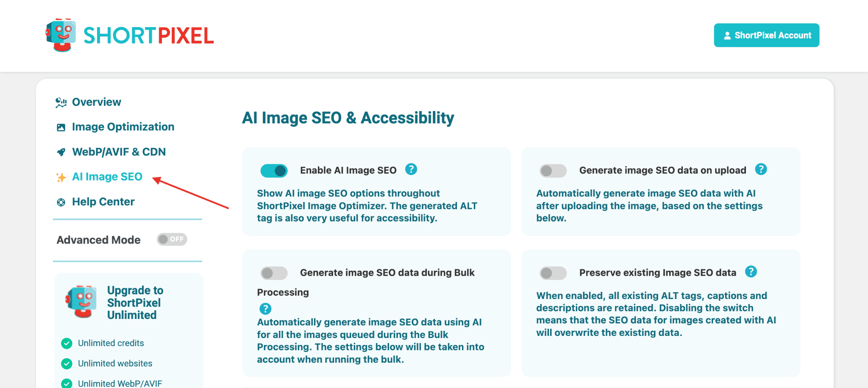The image size is (868, 388).
Task: Open help icon under Bulk Processing
Action: pyautogui.click(x=265, y=309)
